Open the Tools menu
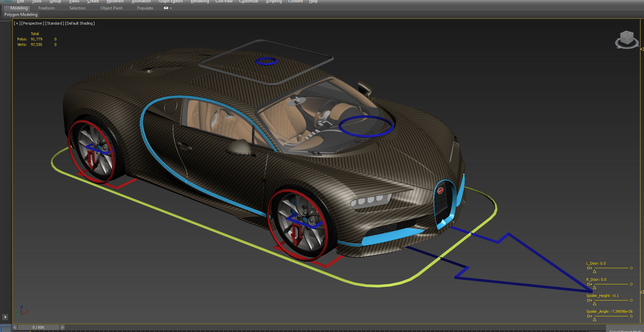This screenshot has height=332, width=644. (37, 1)
